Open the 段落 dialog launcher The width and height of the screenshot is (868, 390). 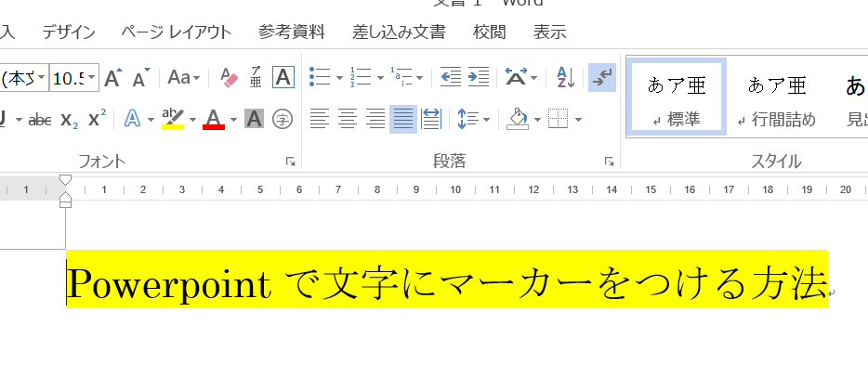[610, 162]
